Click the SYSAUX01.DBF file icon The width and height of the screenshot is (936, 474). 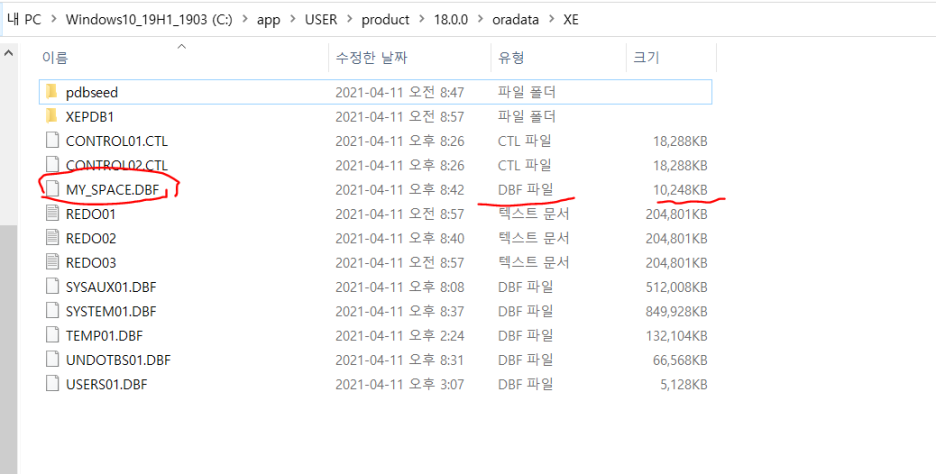(x=53, y=287)
